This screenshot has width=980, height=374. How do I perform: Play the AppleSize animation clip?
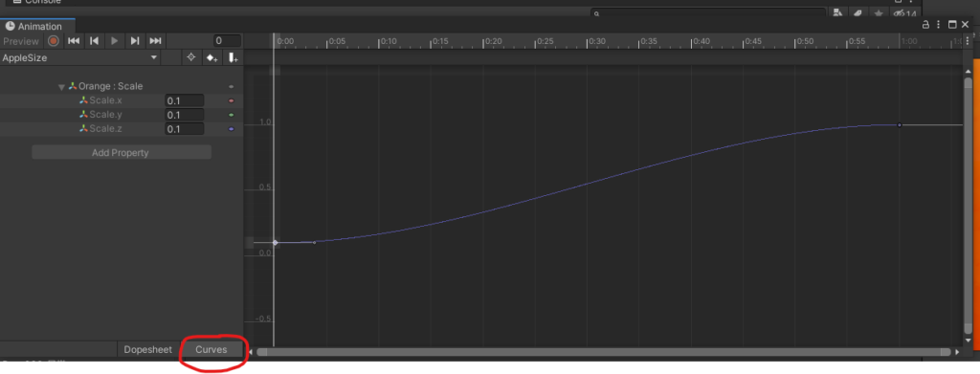point(115,41)
